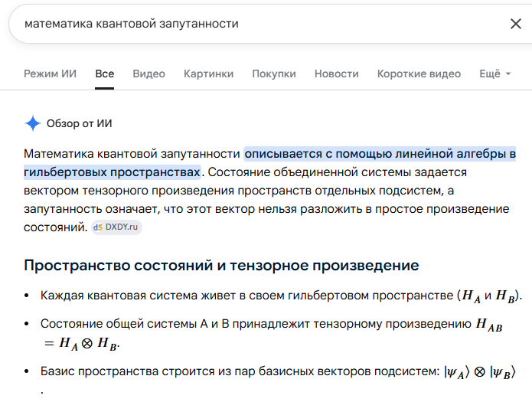Click the blue AI overview sparkle icon
532x402 pixels.
coord(33,123)
